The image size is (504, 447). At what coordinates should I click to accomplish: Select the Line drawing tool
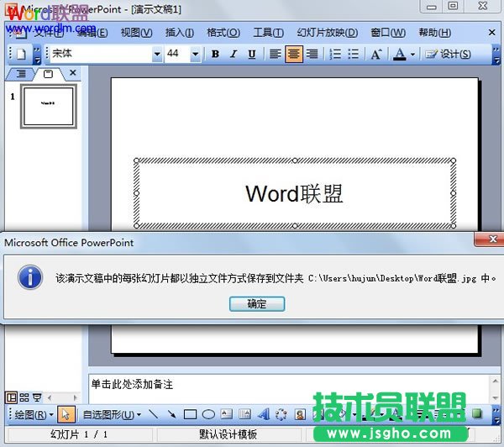(154, 414)
